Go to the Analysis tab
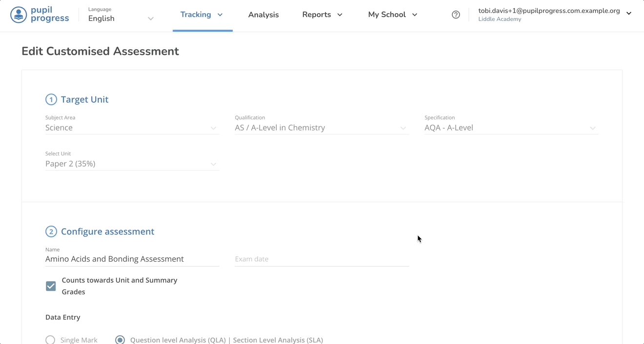Viewport: 644px width, 344px height. [263, 15]
